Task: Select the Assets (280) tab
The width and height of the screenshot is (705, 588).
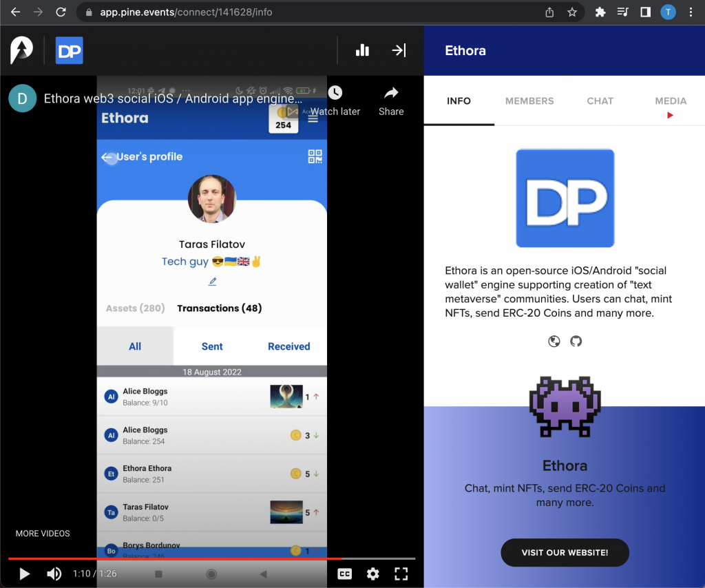Action: point(136,308)
